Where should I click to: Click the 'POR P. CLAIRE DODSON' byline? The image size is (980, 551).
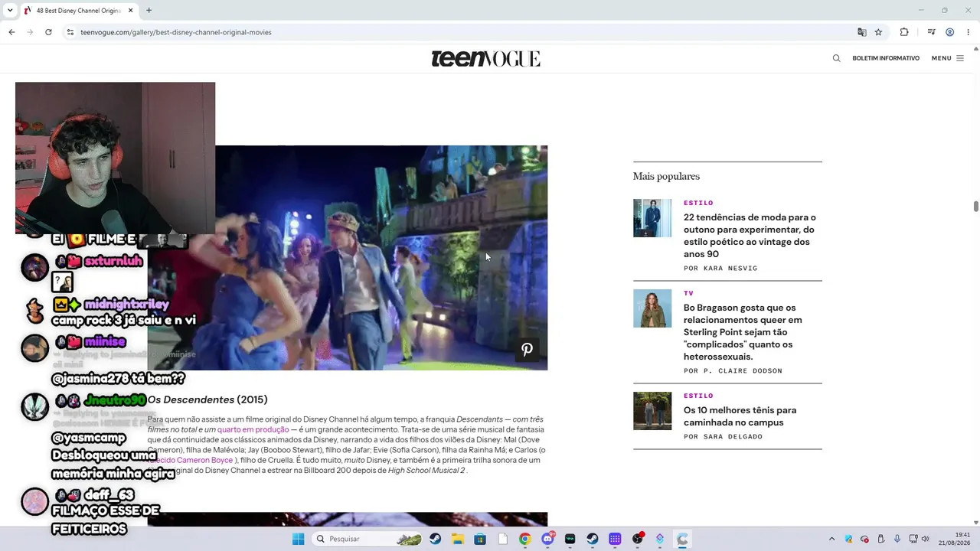733,371
